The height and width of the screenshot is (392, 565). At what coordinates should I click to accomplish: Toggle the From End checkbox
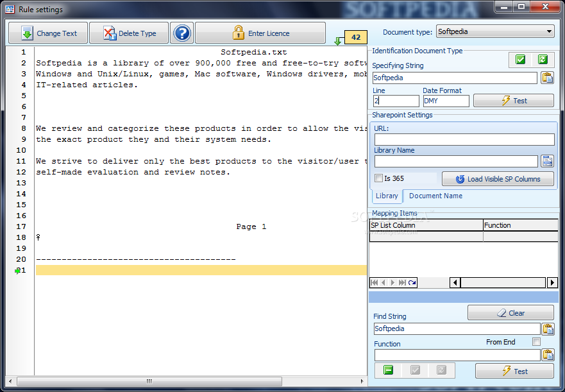(x=536, y=341)
